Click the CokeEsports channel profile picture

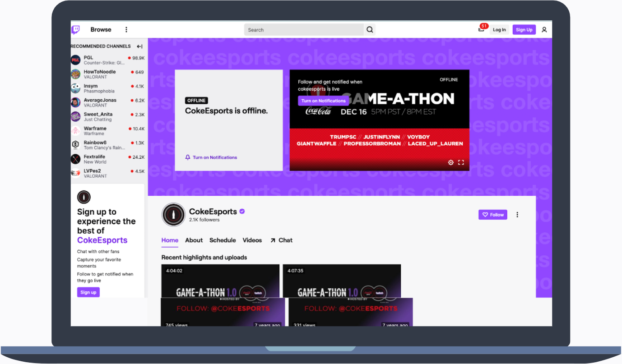point(174,215)
